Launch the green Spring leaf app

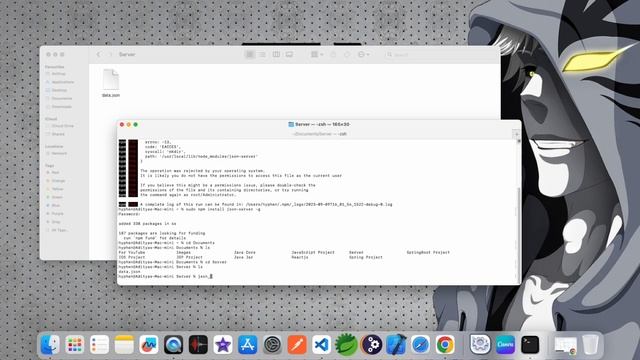[346, 345]
